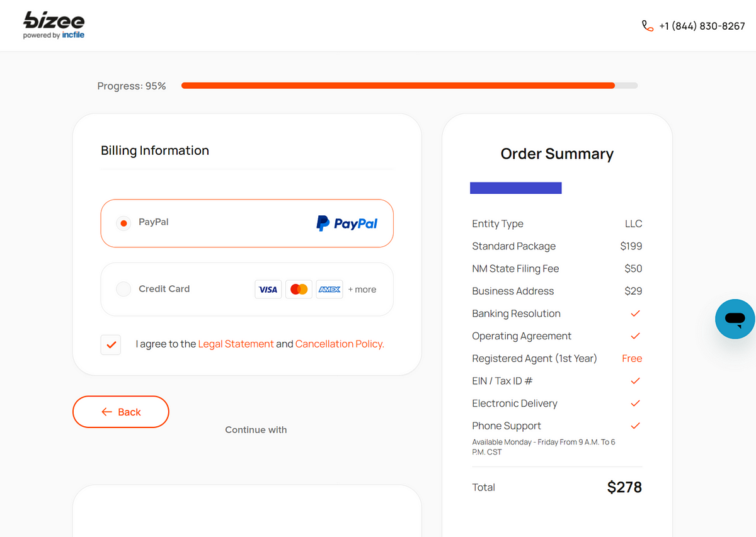Click the 'NM State Filing Fee' label
756x537 pixels.
pyautogui.click(x=515, y=269)
